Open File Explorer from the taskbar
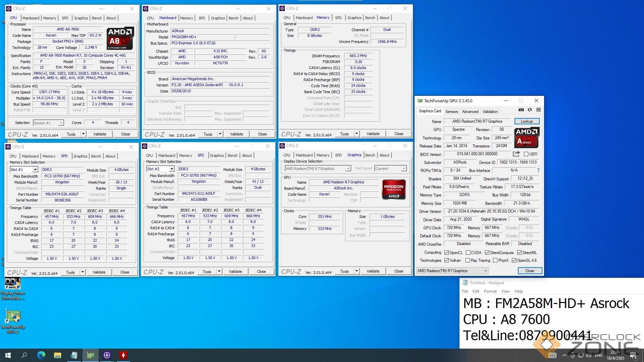 coord(58,355)
